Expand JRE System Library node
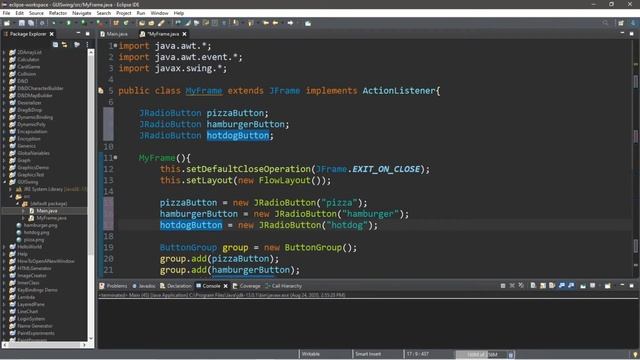Viewport: 640px width, 360px height. pos(11,189)
